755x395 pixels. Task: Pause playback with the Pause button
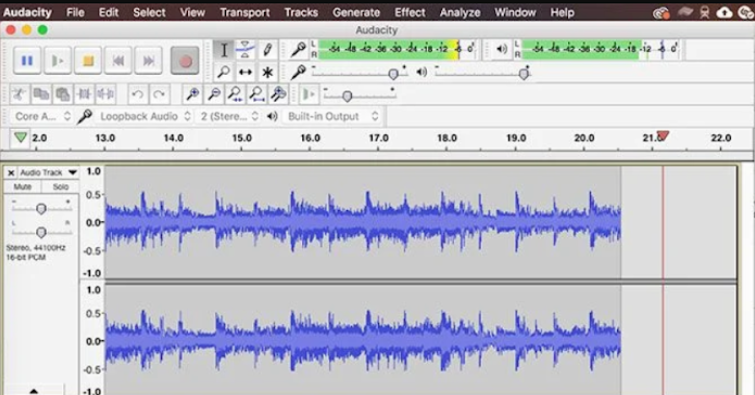(x=27, y=61)
